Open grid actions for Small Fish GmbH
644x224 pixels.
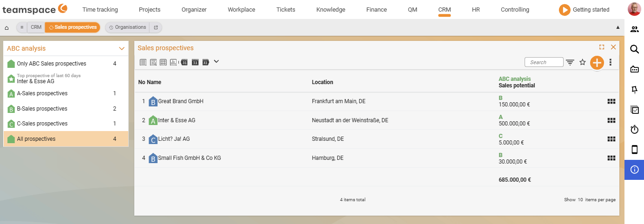(x=611, y=158)
